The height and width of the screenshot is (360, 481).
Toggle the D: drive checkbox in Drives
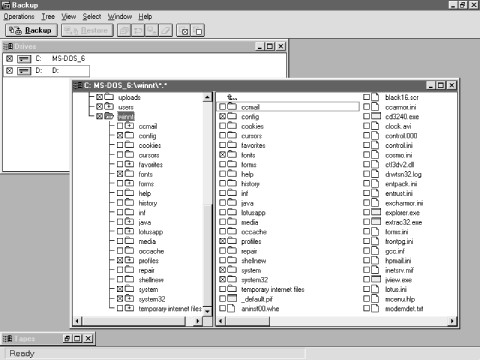(9, 70)
